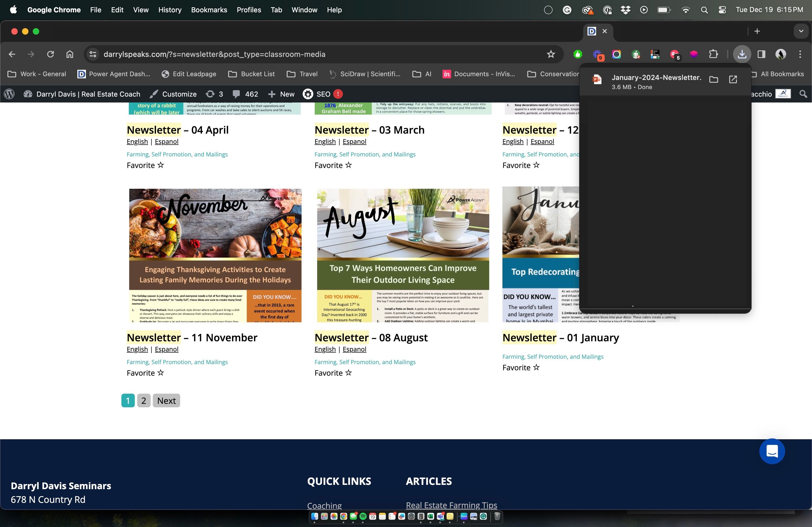Viewport: 812px width, 527px height.
Task: Open Espanol link for Newsletter 03 March
Action: point(354,141)
